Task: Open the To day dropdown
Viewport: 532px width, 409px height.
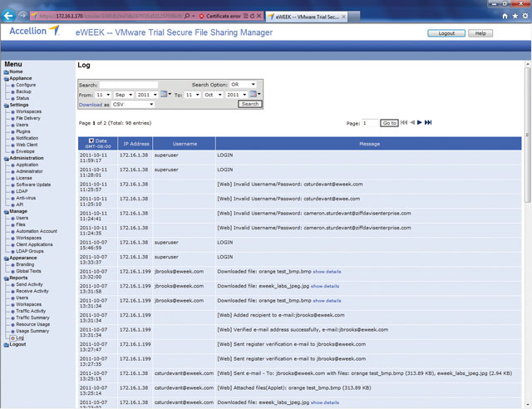Action: 192,95
